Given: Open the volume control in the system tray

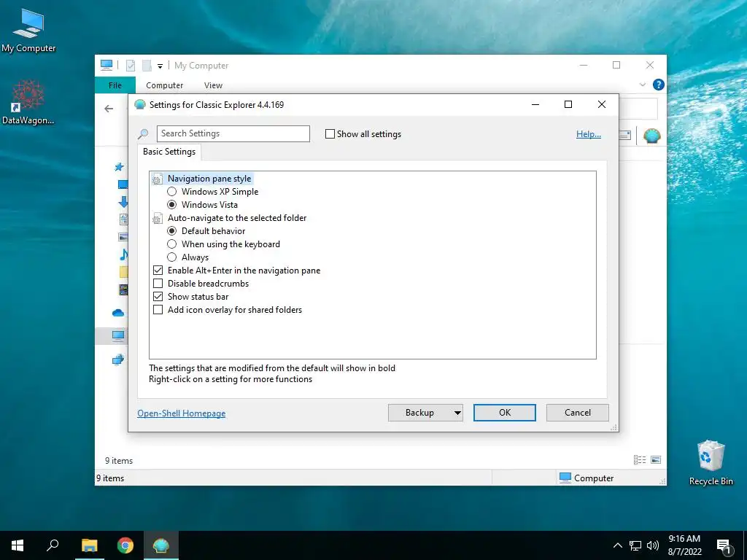Looking at the screenshot, I should (x=653, y=545).
